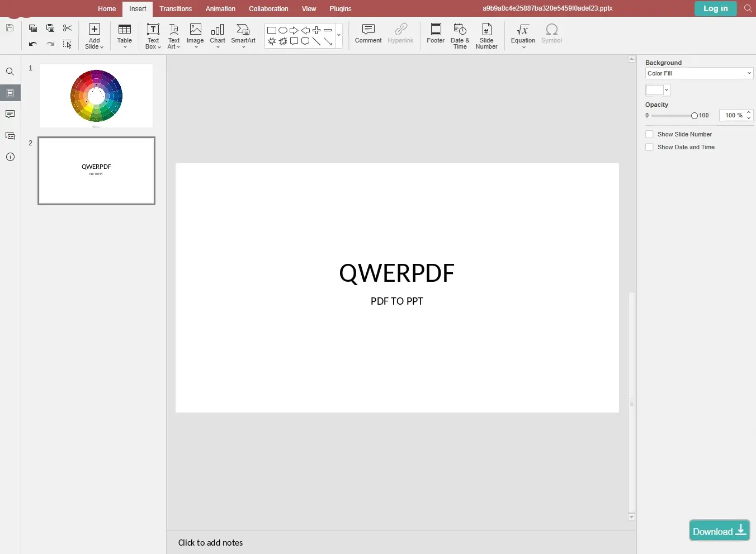Viewport: 756px width, 554px height.
Task: Open the Comments panel in left sidebar
Action: coord(10,114)
